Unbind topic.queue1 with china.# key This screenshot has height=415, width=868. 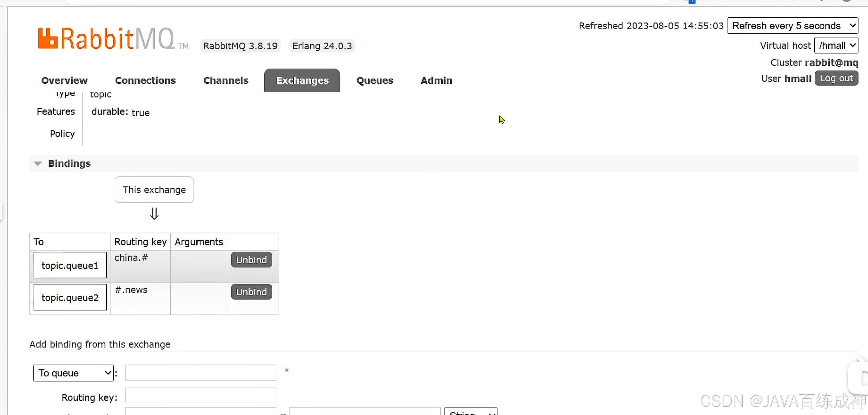(x=251, y=260)
